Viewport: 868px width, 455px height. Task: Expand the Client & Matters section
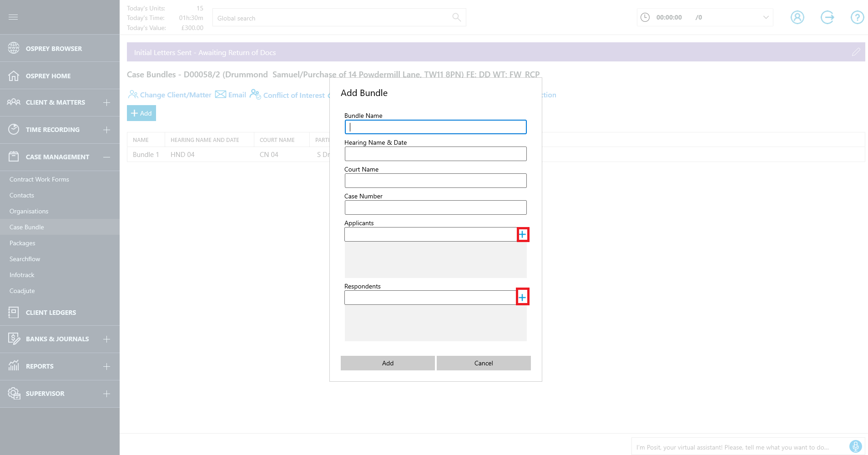click(x=106, y=102)
